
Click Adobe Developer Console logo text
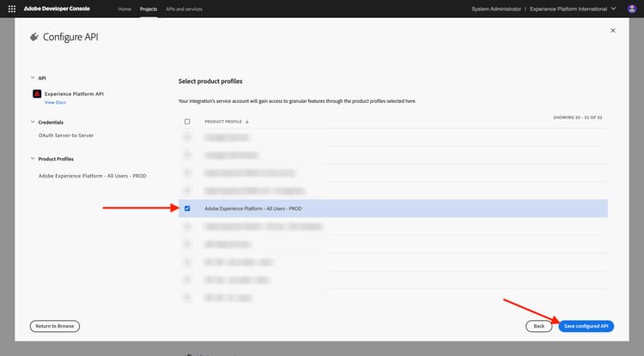pyautogui.click(x=57, y=9)
